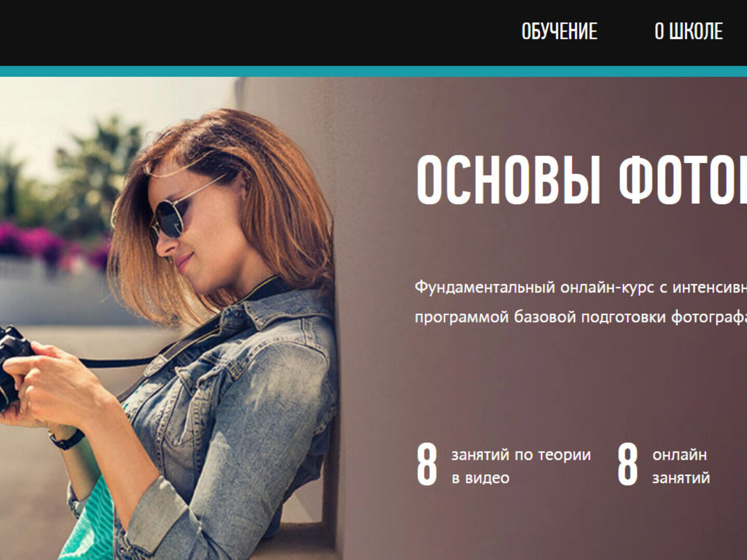Open the ОБУЧЕНИЕ menu item

[x=559, y=32]
